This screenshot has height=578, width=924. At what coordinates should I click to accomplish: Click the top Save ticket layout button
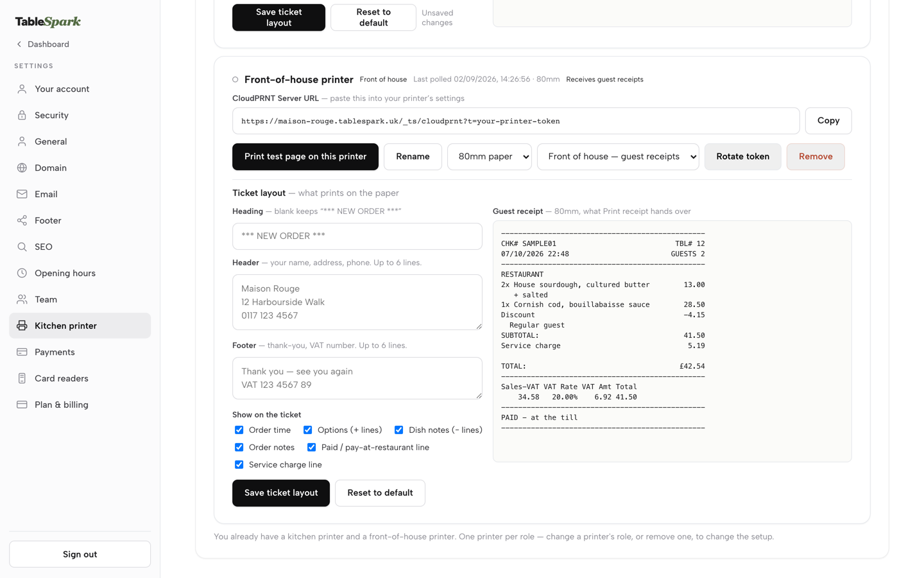tap(278, 17)
